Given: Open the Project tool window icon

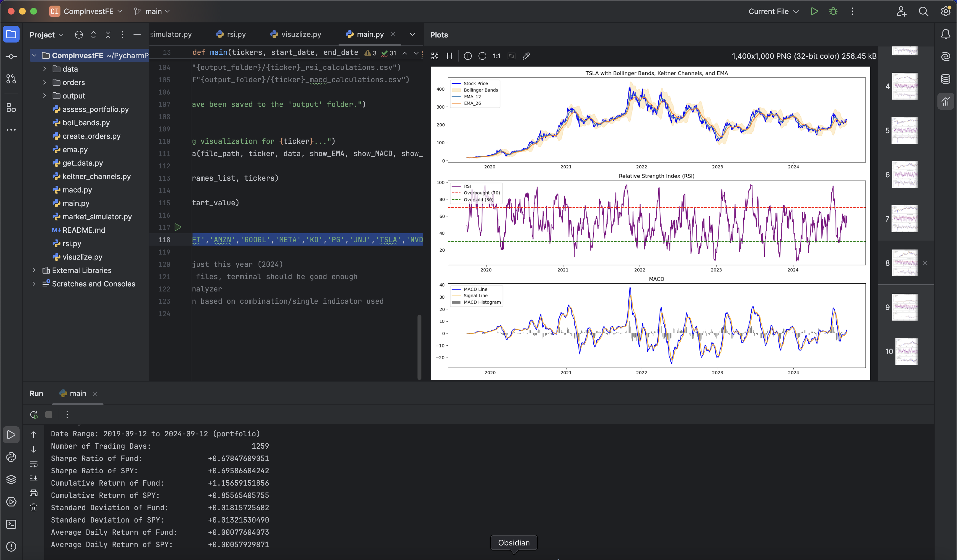Looking at the screenshot, I should [x=11, y=34].
